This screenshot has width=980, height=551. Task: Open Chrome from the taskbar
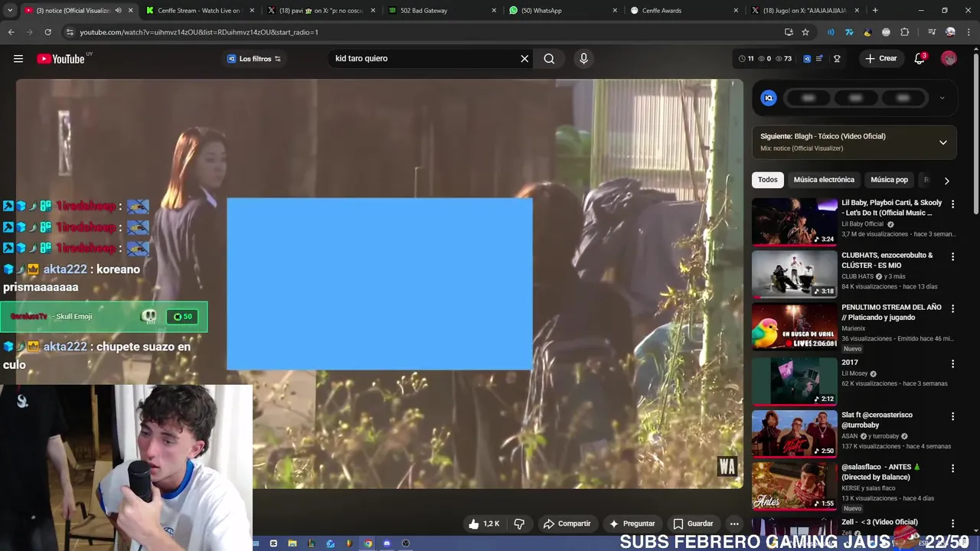tap(368, 543)
